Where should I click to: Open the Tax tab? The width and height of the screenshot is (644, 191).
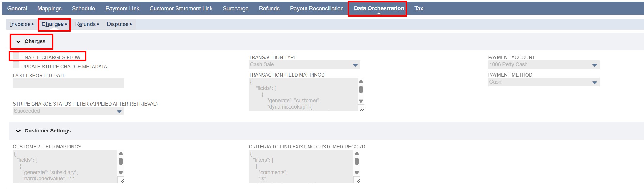click(419, 9)
